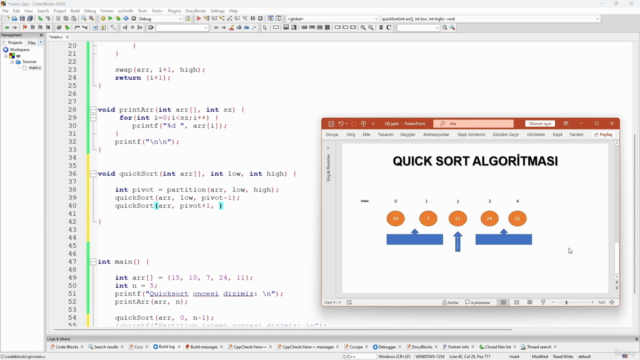Collapse the Sources tree folder
The height and width of the screenshot is (360, 640).
click(12, 62)
